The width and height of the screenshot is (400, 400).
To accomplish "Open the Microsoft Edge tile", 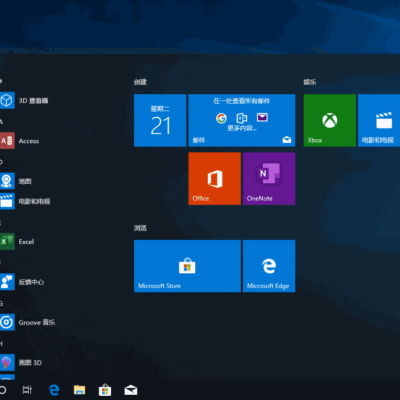I will (269, 266).
